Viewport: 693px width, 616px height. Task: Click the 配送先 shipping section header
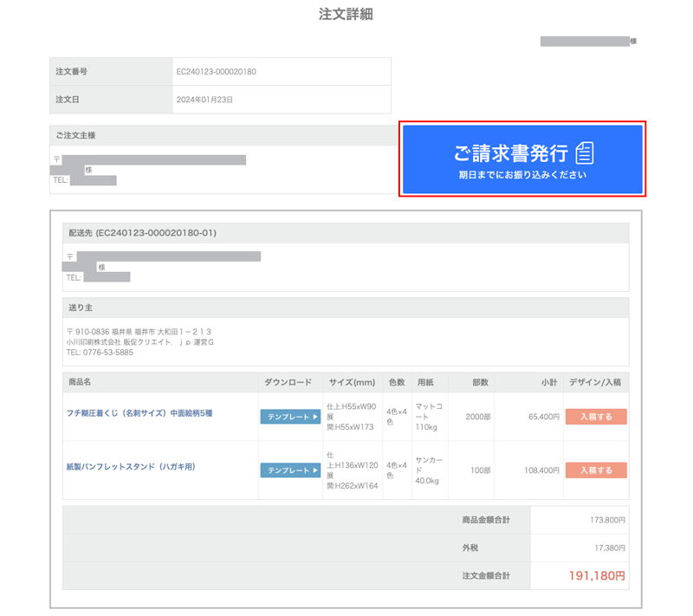click(x=142, y=233)
